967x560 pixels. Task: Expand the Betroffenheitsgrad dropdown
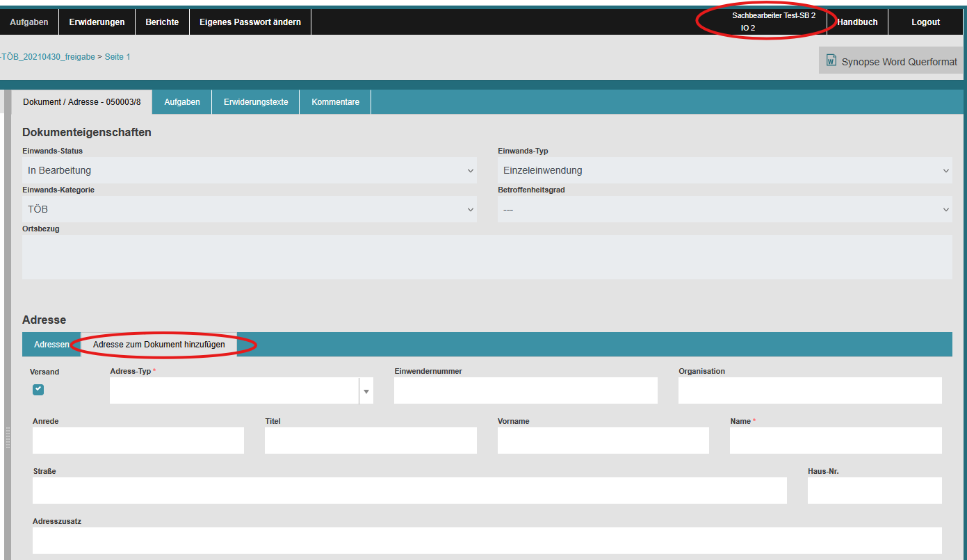tap(724, 209)
